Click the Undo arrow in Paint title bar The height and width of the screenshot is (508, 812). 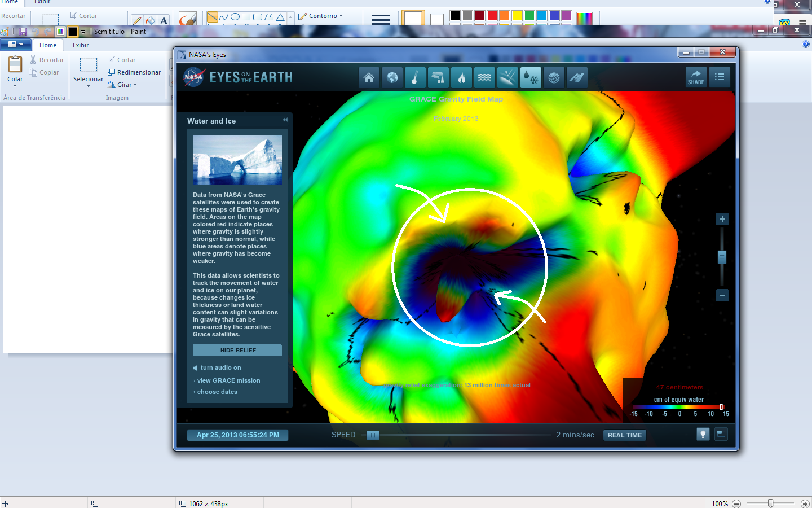[x=36, y=32]
